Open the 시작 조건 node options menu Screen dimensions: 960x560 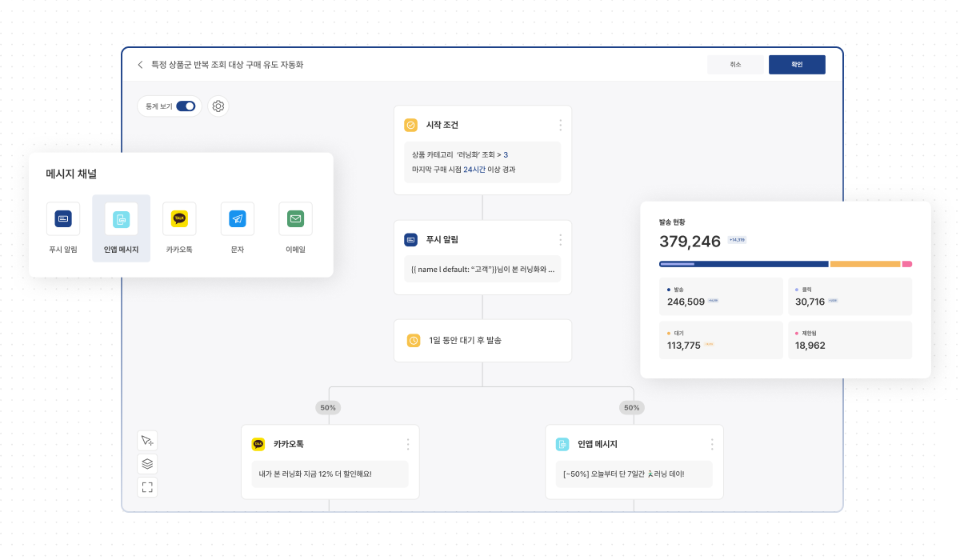click(x=560, y=125)
